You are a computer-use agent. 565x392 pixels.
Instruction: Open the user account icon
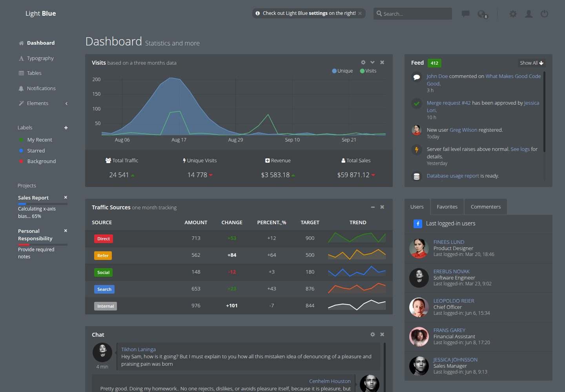coord(529,14)
